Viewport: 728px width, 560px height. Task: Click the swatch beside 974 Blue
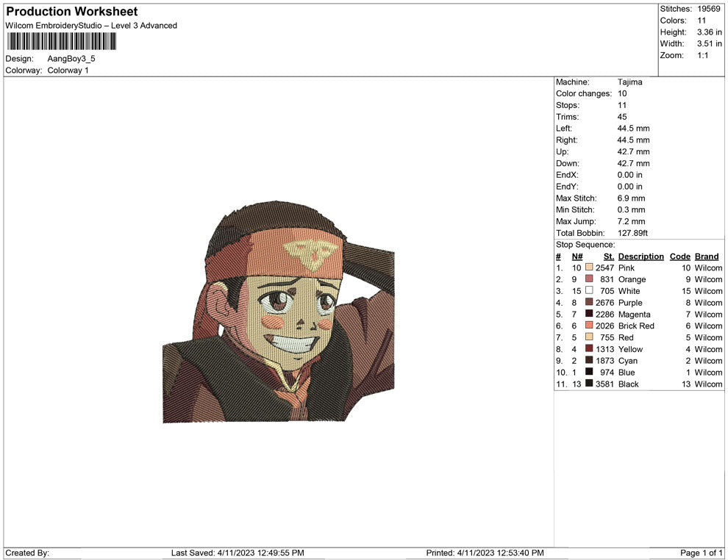click(589, 372)
